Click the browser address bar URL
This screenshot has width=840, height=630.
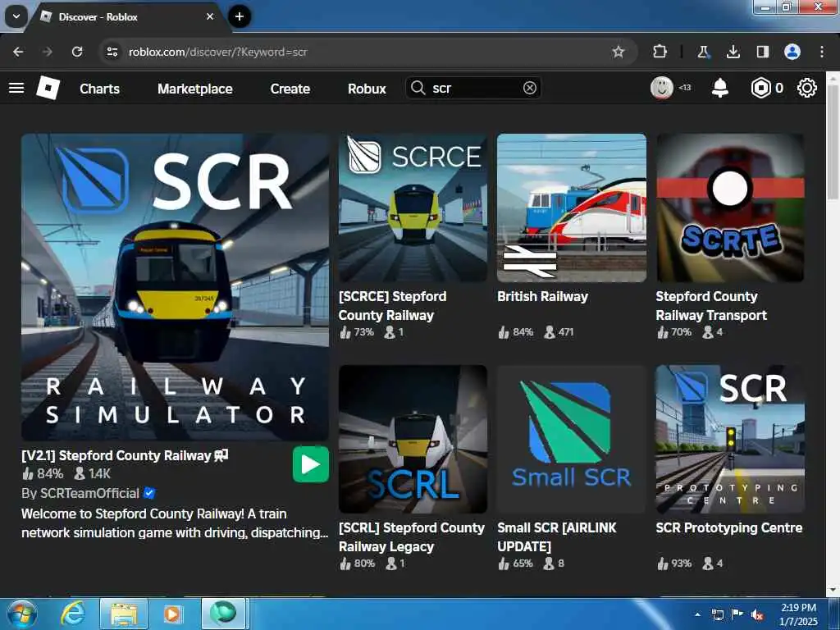217,52
